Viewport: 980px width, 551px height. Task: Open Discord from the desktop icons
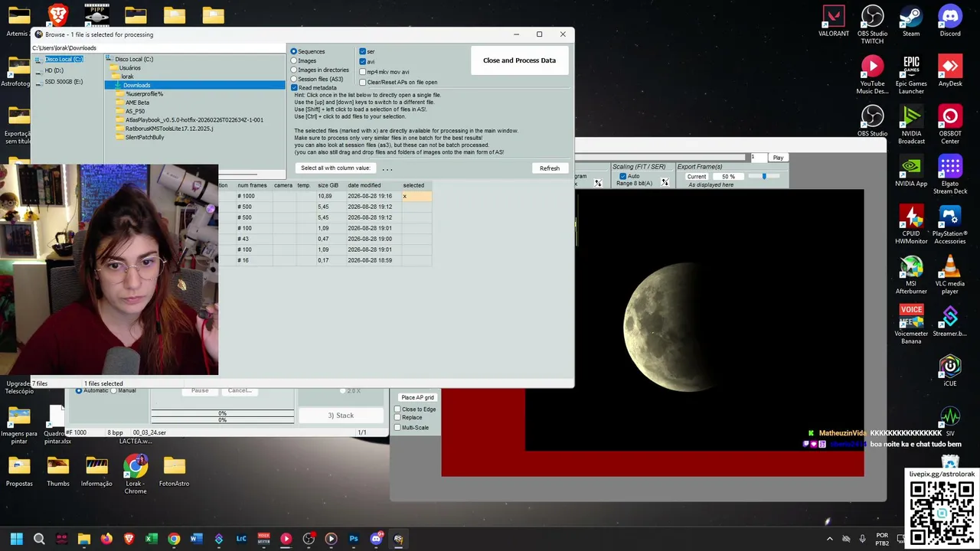tap(949, 21)
